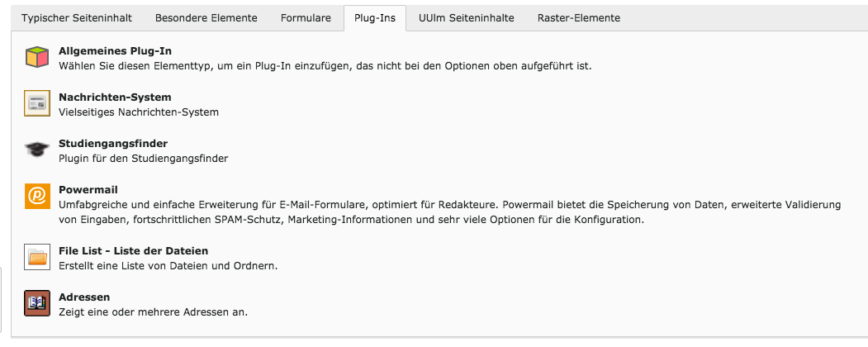Image resolution: width=868 pixels, height=347 pixels.
Task: Click the Allgemeines Plug-In cube icon
Action: (37, 57)
